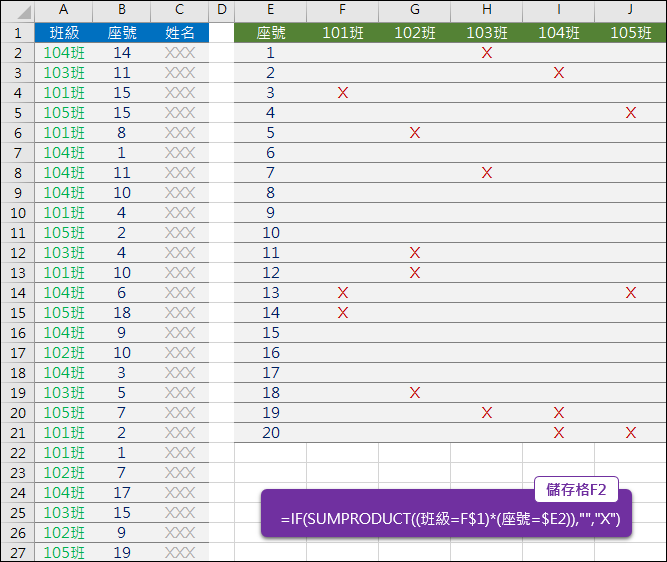Click the 座號 header cell in column B
The height and width of the screenshot is (562, 667).
coord(122,33)
